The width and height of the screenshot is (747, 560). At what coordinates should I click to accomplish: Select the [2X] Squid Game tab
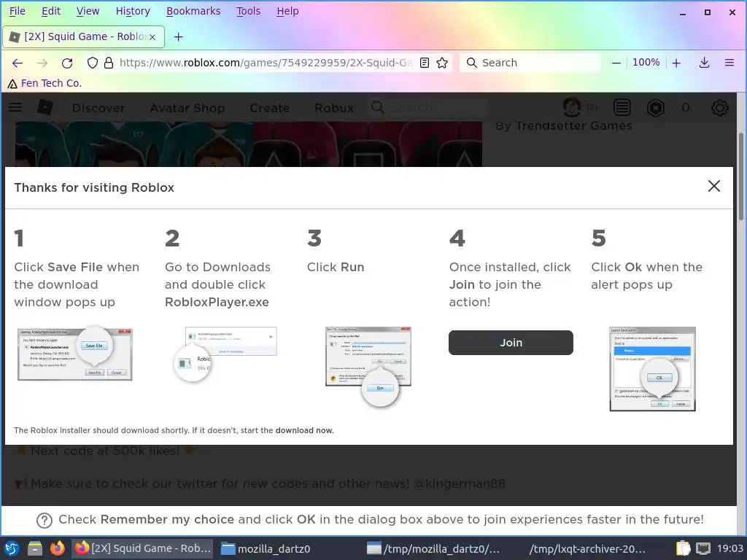tap(84, 36)
